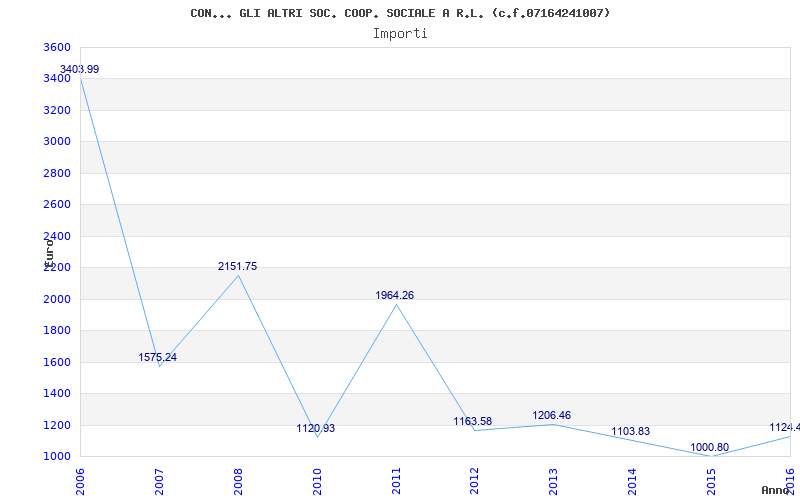Select the 2008 x-axis year label

(238, 480)
